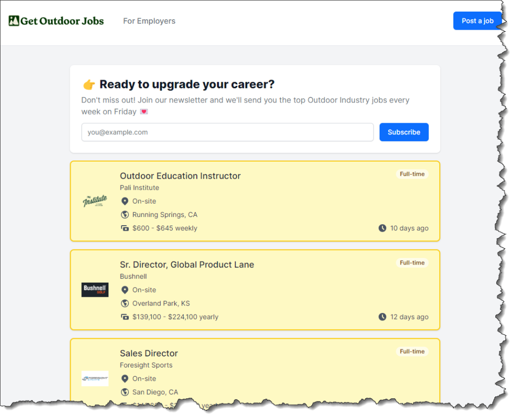Screen dimensions: 517x420
Task: Click the Pali Institute company name
Action: pyautogui.click(x=139, y=188)
